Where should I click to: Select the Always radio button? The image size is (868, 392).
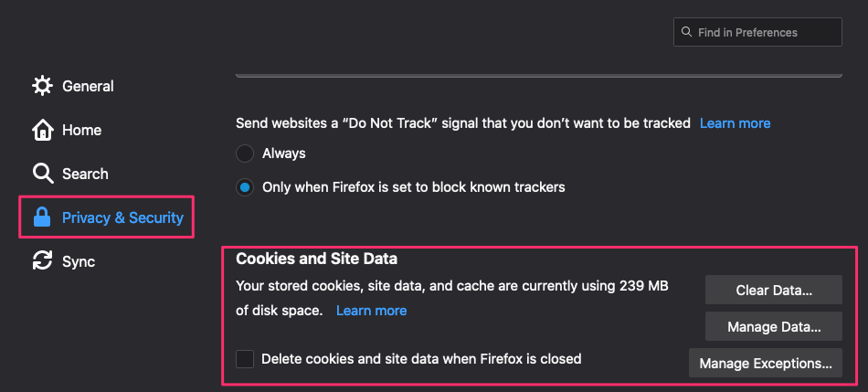(245, 154)
